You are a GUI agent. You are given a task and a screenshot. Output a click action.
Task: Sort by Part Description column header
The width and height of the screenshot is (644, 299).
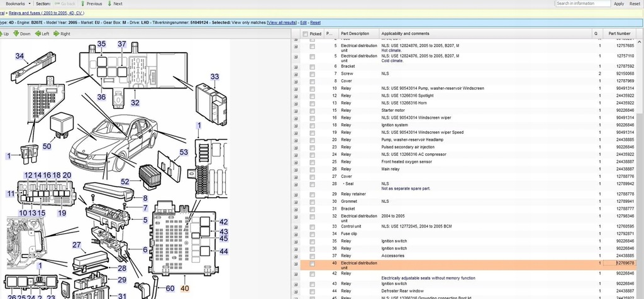(355, 33)
